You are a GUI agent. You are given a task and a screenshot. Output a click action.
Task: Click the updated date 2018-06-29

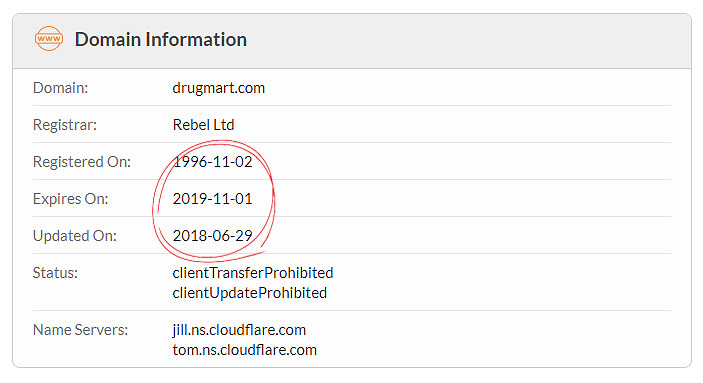pos(213,235)
